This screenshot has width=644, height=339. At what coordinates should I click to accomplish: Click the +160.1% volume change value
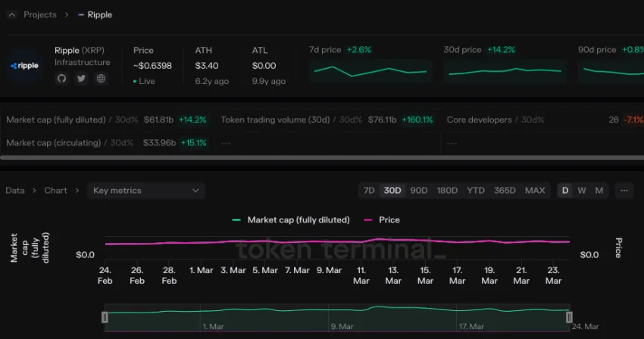[x=417, y=120]
